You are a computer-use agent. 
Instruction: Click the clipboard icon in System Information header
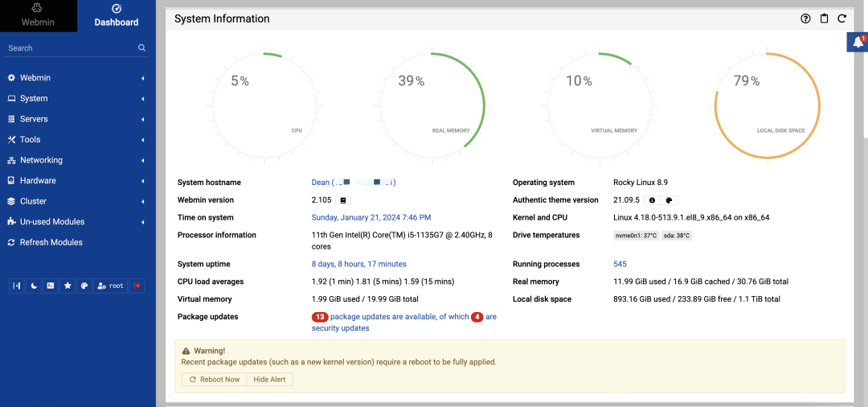click(x=824, y=18)
